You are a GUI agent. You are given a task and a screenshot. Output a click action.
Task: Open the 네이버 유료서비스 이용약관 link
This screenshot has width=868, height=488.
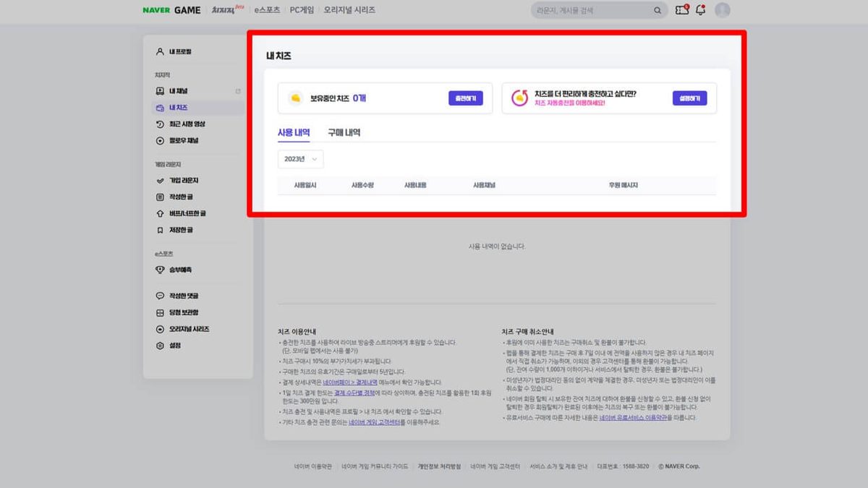(x=633, y=418)
